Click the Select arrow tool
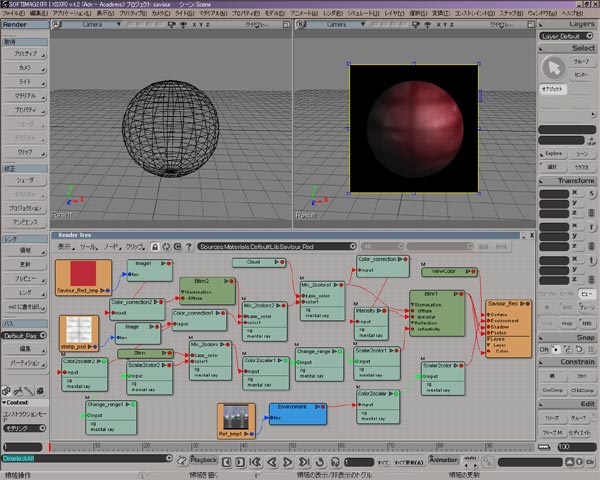The width and height of the screenshot is (600, 480). tap(553, 68)
